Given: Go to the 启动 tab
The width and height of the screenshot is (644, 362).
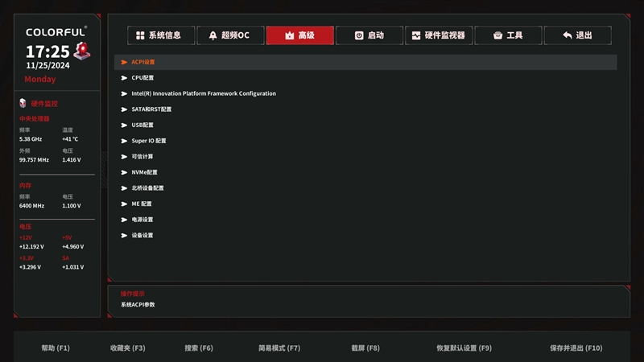Looking at the screenshot, I should 369,35.
